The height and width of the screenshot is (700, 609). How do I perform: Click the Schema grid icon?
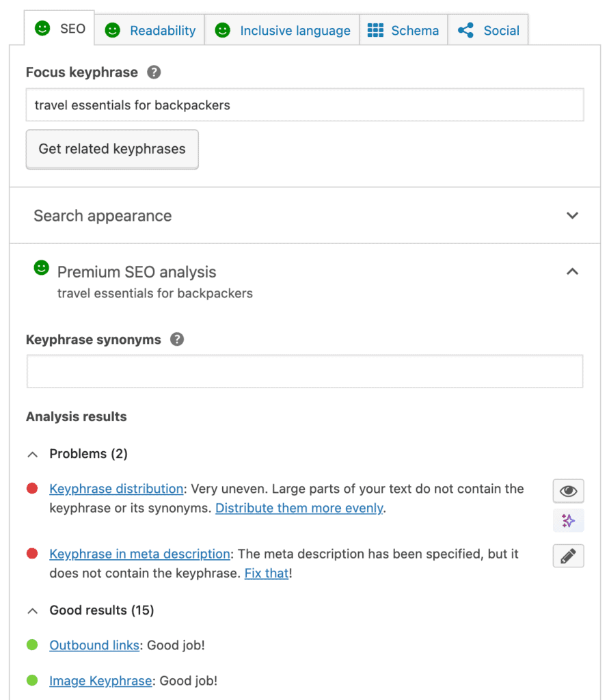pyautogui.click(x=375, y=30)
